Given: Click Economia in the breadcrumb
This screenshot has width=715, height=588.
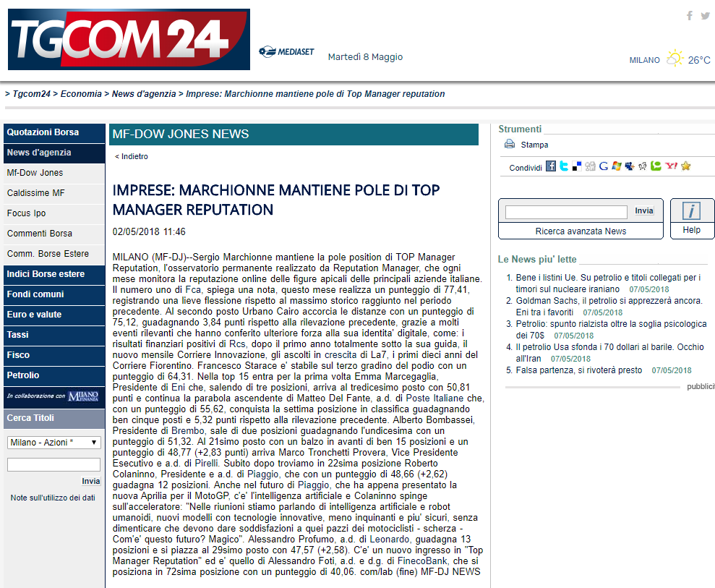Looking at the screenshot, I should pyautogui.click(x=81, y=94).
